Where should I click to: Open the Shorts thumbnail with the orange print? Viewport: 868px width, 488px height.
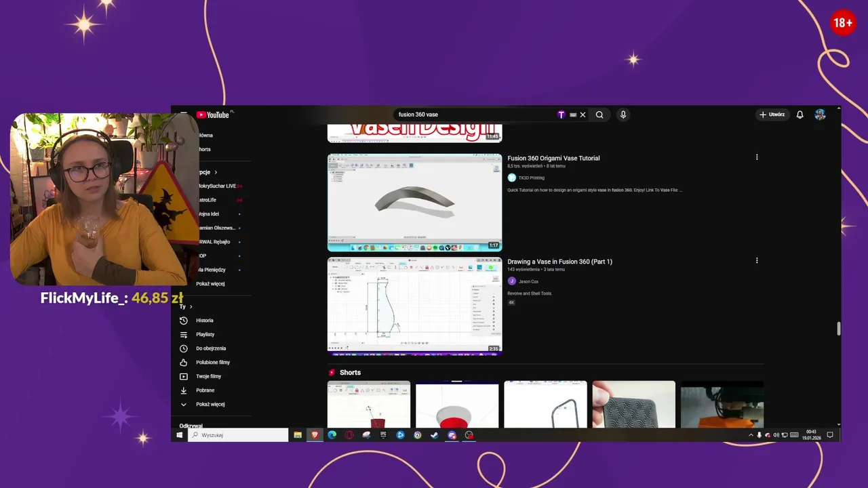click(x=722, y=405)
